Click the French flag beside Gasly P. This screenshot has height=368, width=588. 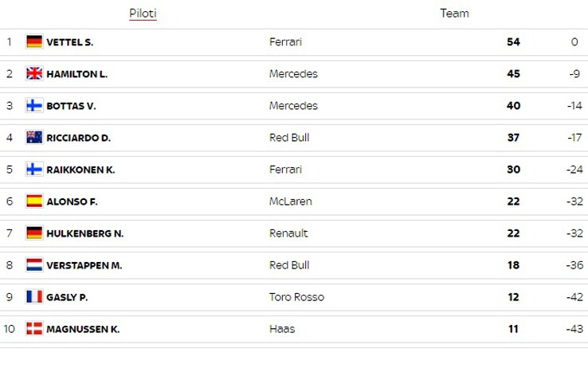point(34,296)
